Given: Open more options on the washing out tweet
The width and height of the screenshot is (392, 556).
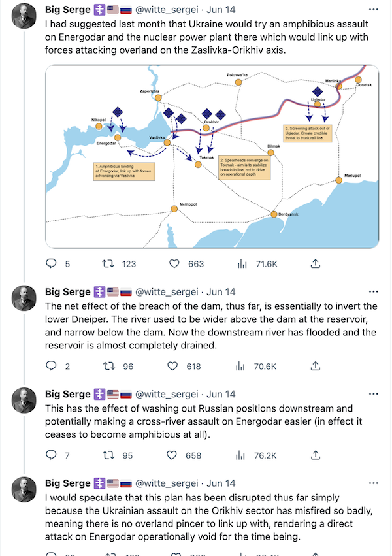Looking at the screenshot, I should pos(373,394).
